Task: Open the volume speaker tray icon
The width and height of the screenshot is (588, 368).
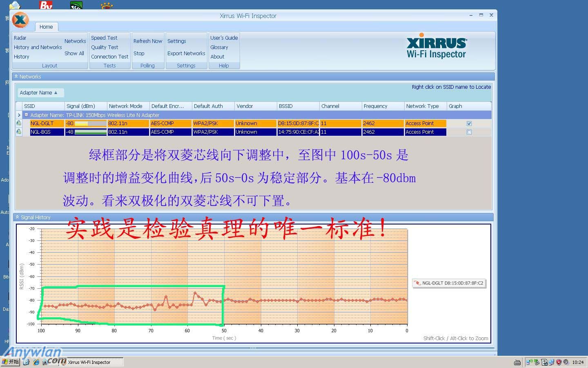Action: 566,362
